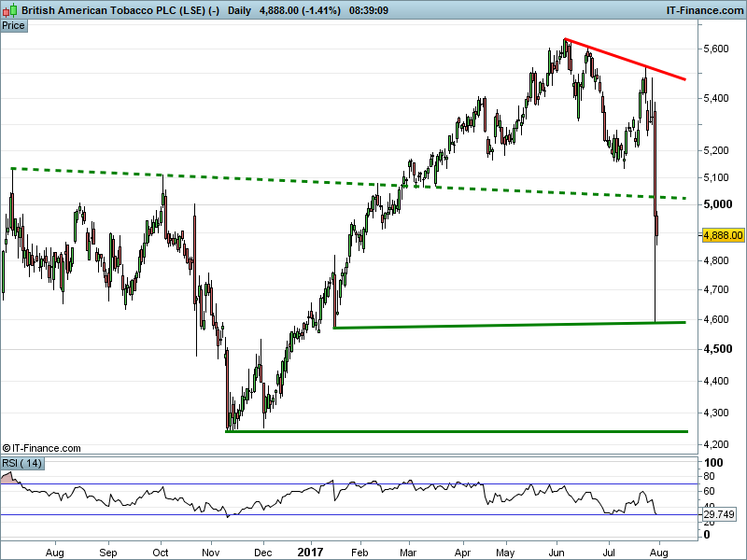
Task: Click the 29.749 RSI value tag
Action: pos(719,514)
